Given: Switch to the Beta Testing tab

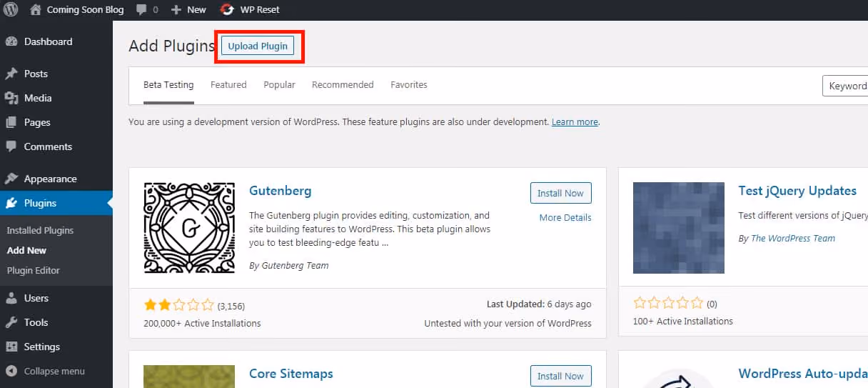Looking at the screenshot, I should [168, 85].
